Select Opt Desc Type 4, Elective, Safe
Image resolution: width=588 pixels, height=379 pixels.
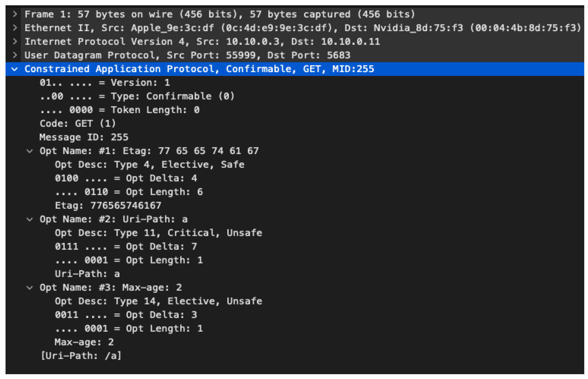150,165
